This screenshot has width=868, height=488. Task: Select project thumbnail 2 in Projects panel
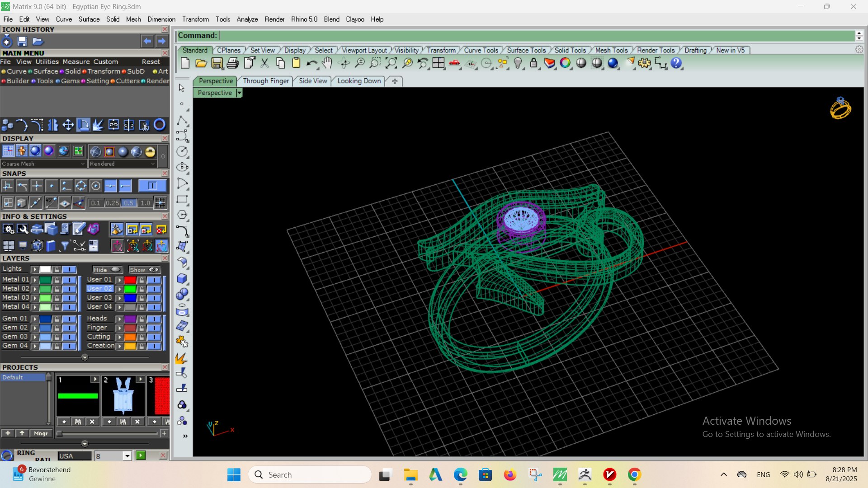123,396
